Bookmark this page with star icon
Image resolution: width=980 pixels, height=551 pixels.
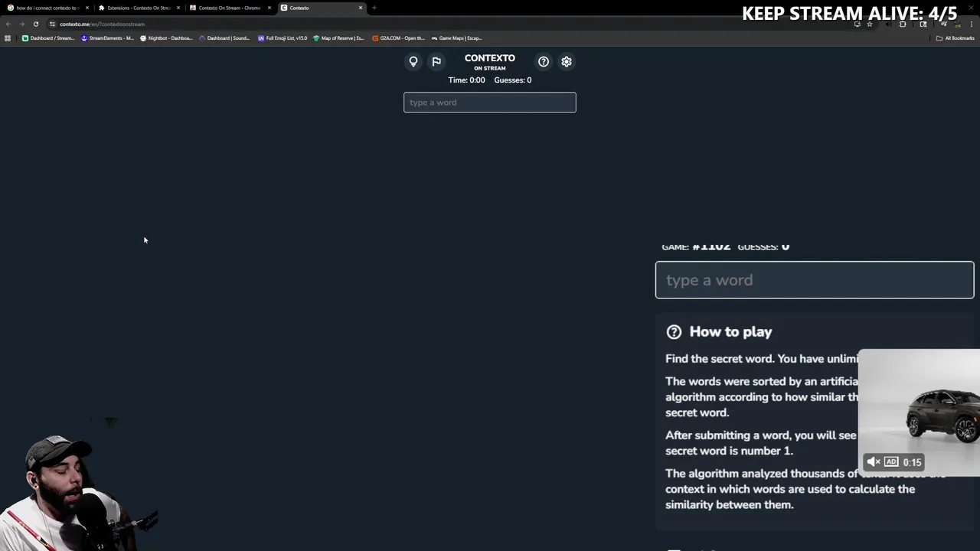coord(870,24)
